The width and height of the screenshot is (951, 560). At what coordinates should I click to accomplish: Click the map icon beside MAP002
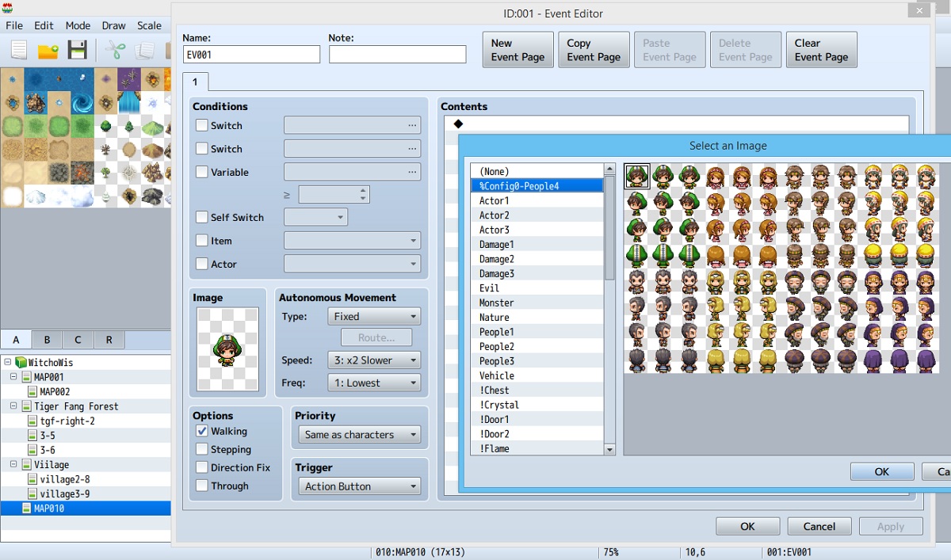(32, 391)
